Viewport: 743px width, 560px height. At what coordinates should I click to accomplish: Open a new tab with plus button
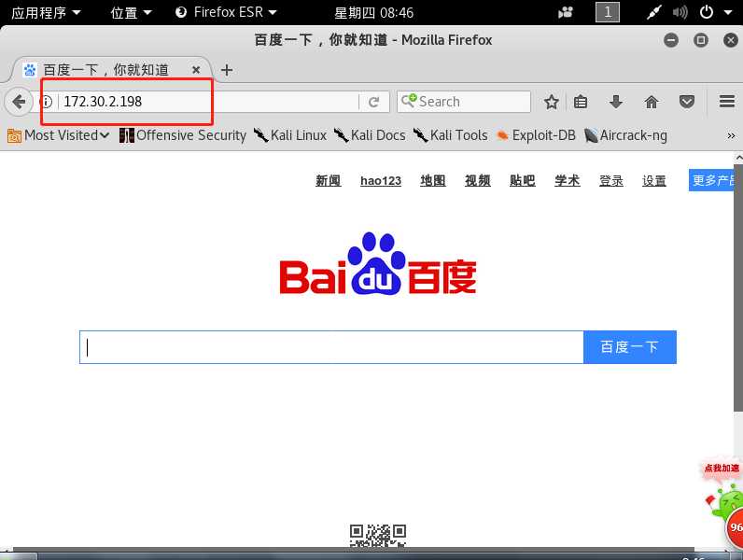pos(227,70)
